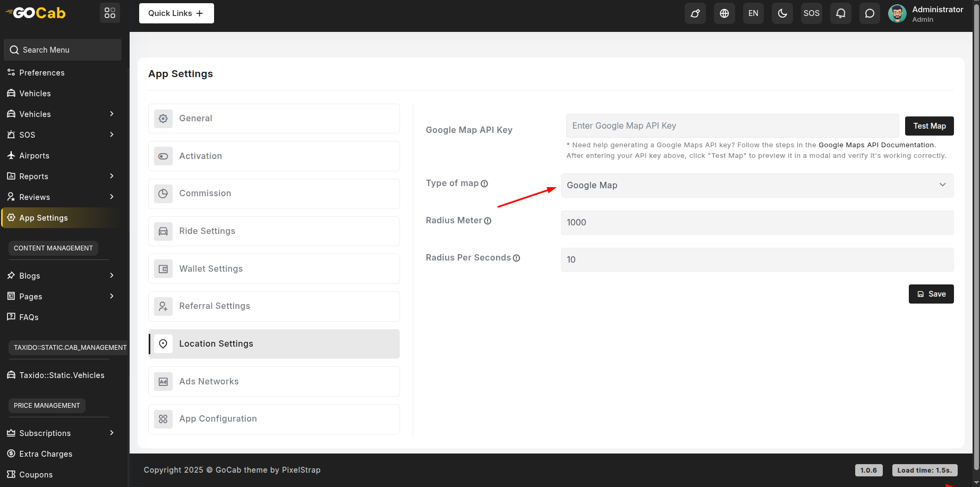The height and width of the screenshot is (487, 980).
Task: Click the SOS button in header
Action: pos(811,13)
